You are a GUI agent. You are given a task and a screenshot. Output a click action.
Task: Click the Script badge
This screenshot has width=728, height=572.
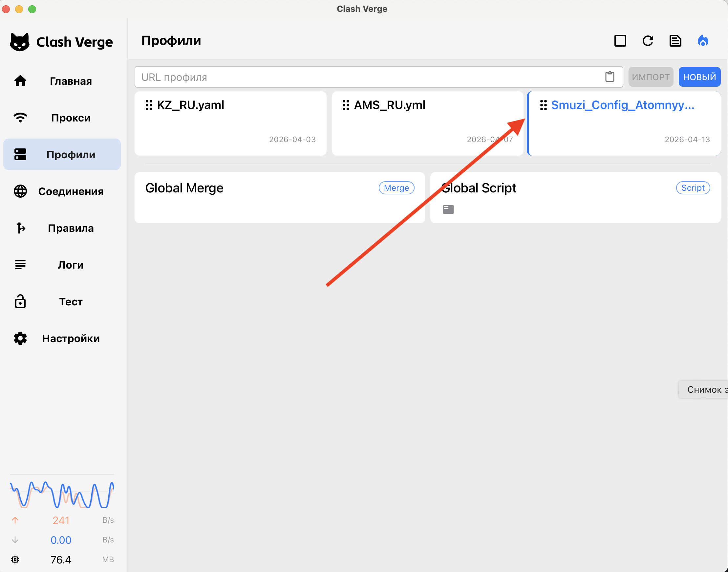[693, 188]
